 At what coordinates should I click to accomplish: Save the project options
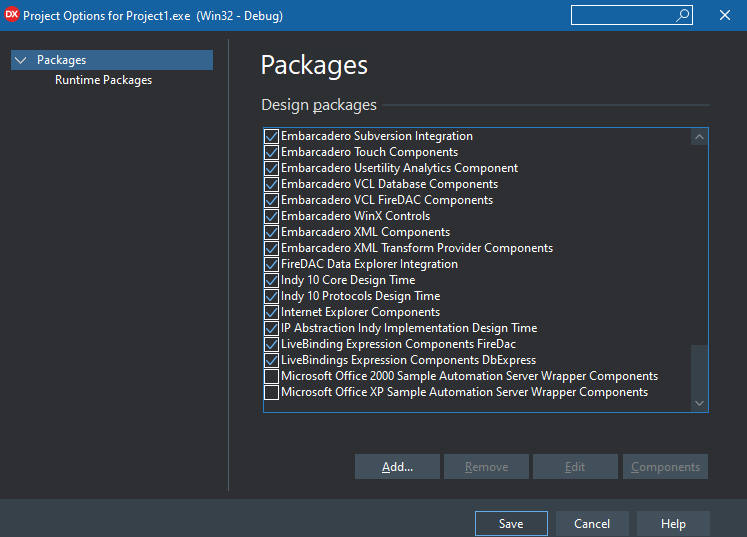(511, 524)
